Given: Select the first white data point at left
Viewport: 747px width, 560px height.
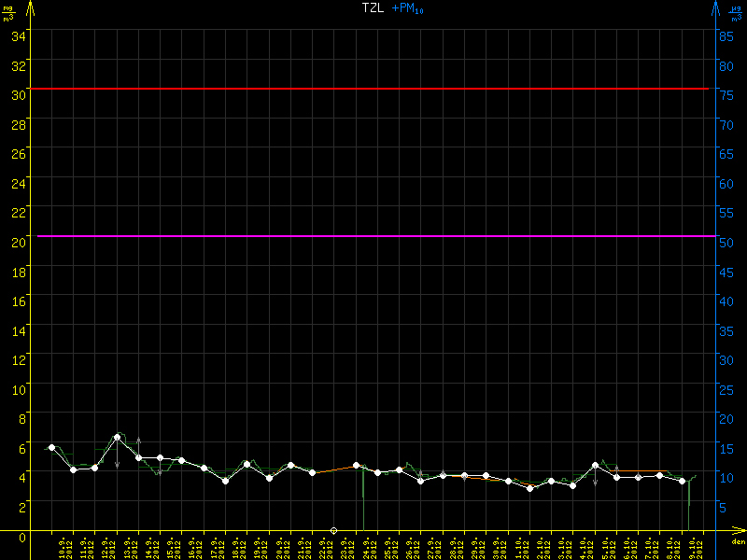Looking at the screenshot, I should 51,448.
